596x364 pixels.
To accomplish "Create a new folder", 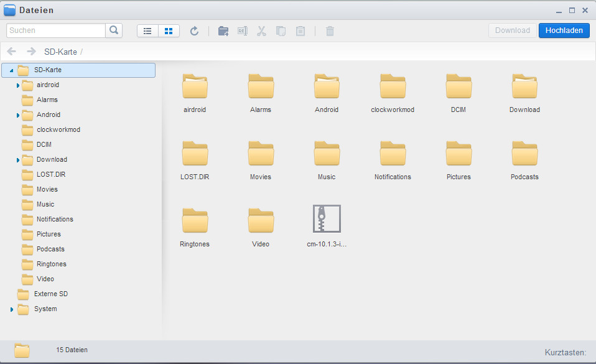I will click(x=223, y=31).
